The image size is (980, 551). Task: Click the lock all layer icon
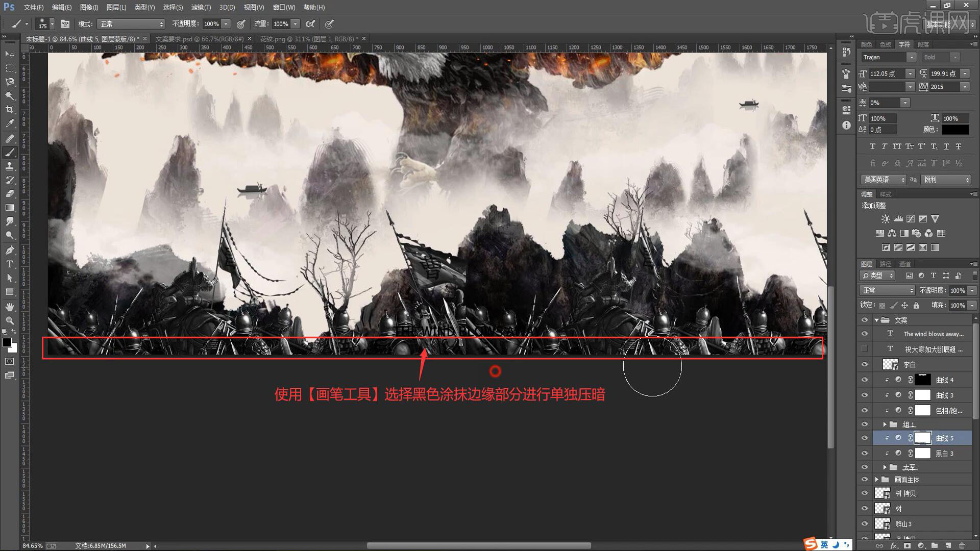click(x=916, y=305)
